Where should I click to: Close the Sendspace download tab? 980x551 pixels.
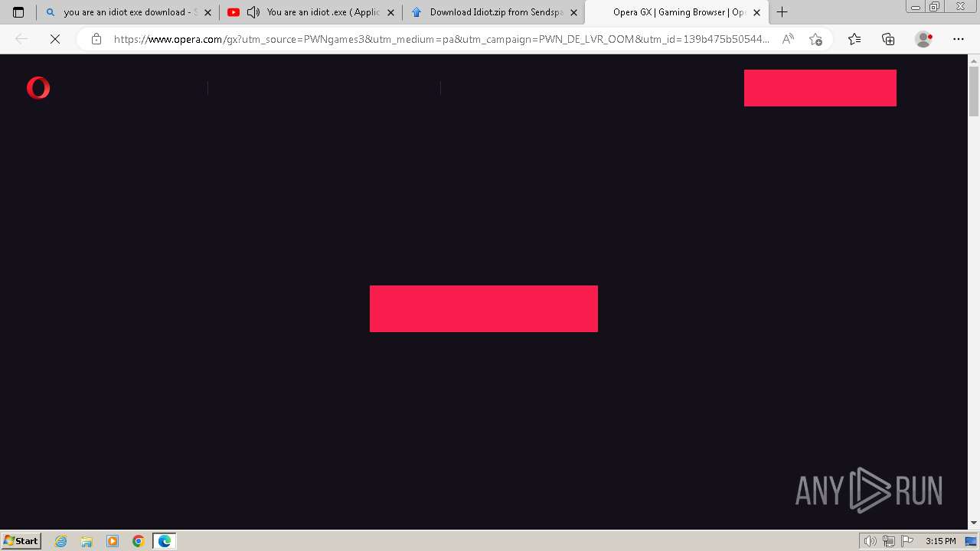[573, 12]
